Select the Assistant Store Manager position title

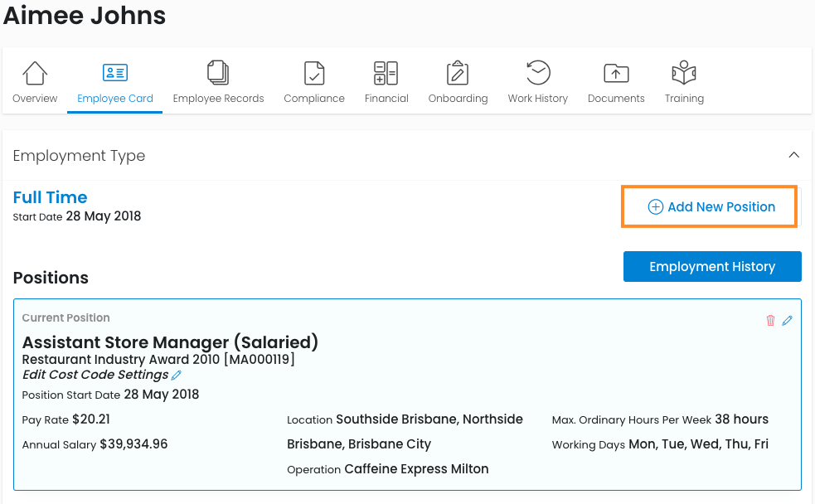(170, 342)
